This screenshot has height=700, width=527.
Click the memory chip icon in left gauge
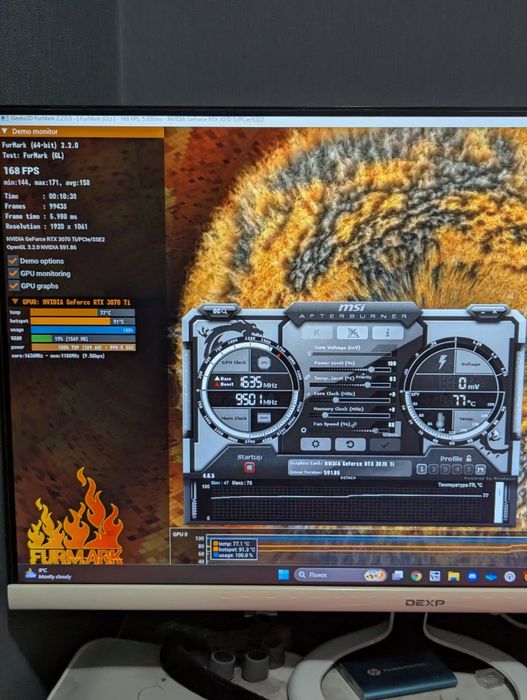pyautogui.click(x=264, y=418)
